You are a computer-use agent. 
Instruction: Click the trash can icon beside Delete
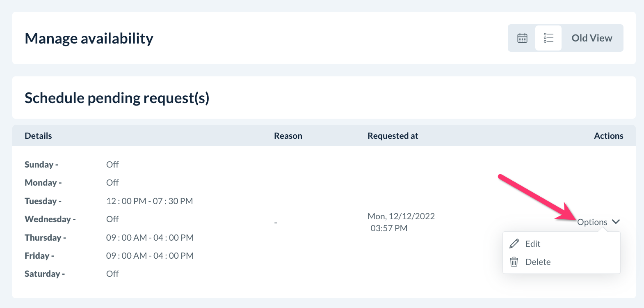pos(514,262)
